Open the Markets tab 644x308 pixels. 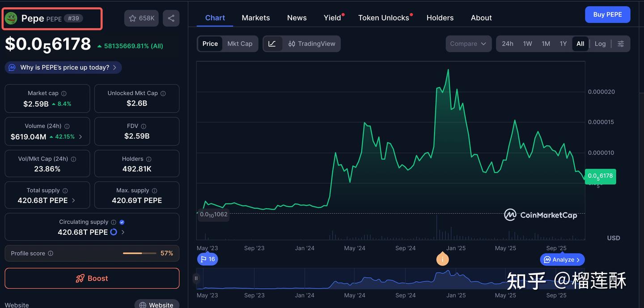click(256, 18)
